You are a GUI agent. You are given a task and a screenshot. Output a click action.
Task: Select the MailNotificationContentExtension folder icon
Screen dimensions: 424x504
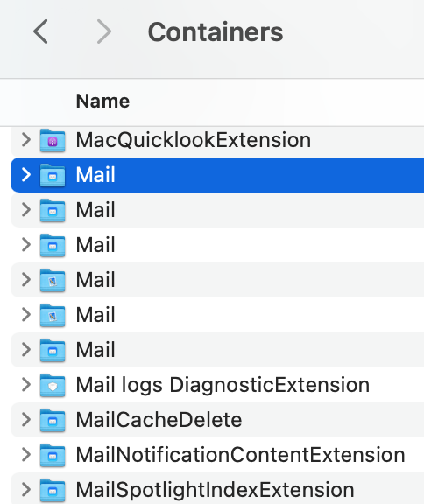click(53, 455)
